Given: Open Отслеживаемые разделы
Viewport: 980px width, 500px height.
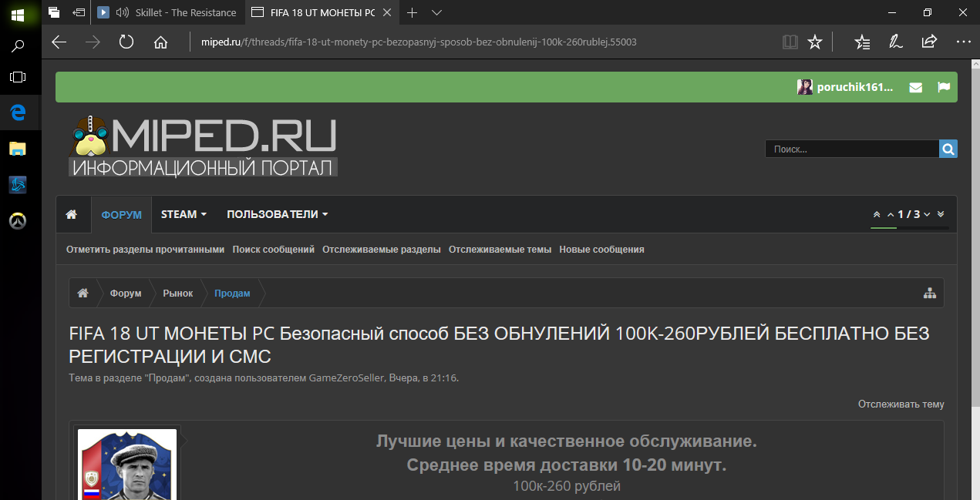Looking at the screenshot, I should 382,250.
